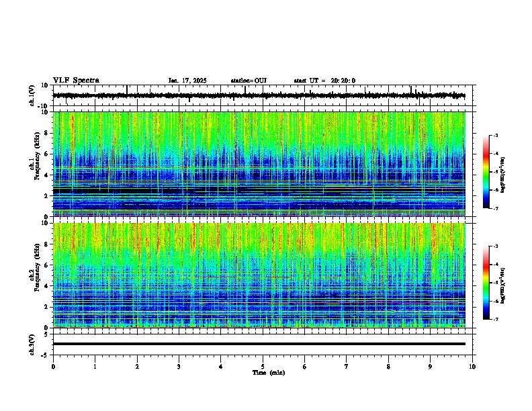Viewport: 532px width, 411px height.
Task: Click tick label "5" on the Time axis
Action: point(263,367)
